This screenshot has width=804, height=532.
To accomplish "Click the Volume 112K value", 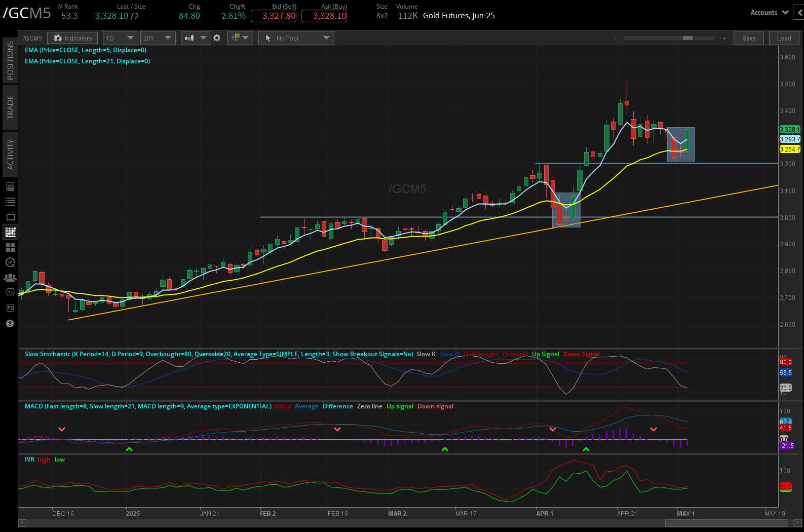I will pos(408,16).
